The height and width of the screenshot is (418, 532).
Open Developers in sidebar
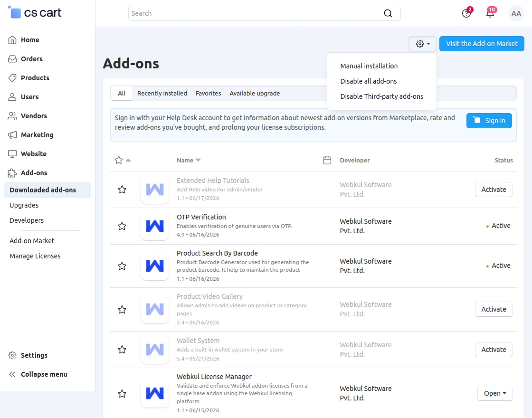pyautogui.click(x=27, y=220)
